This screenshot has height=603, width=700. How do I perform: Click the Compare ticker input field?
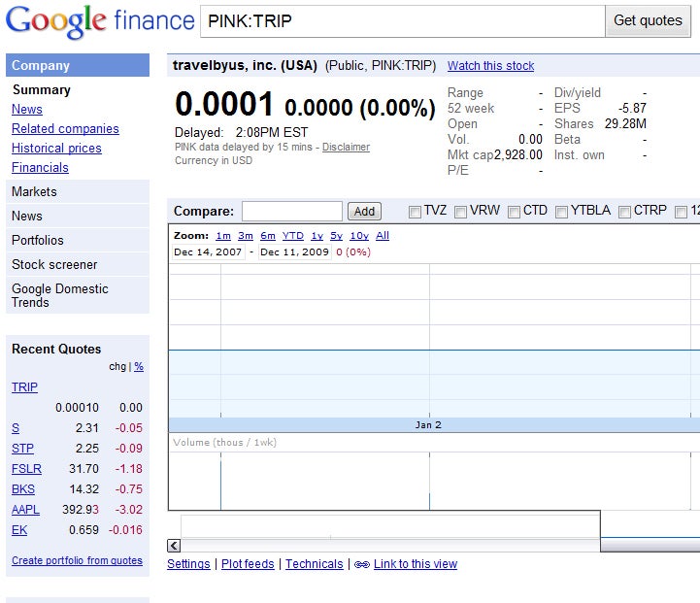292,211
